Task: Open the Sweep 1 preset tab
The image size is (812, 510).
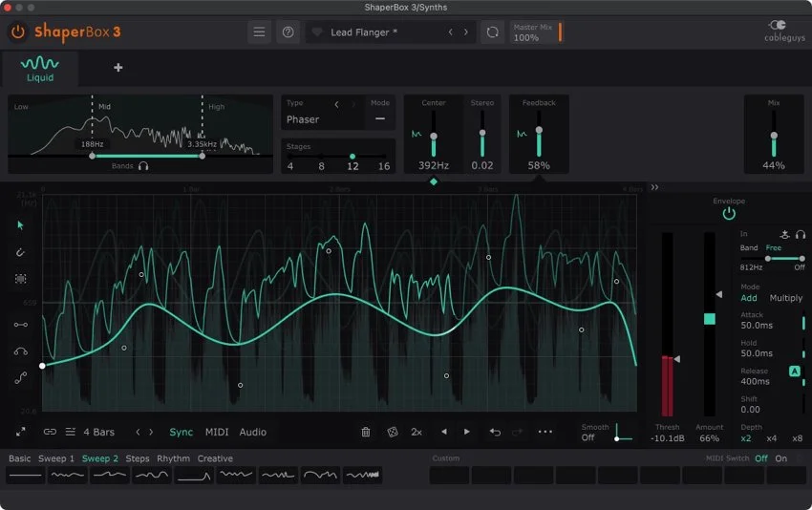Action: 56,458
